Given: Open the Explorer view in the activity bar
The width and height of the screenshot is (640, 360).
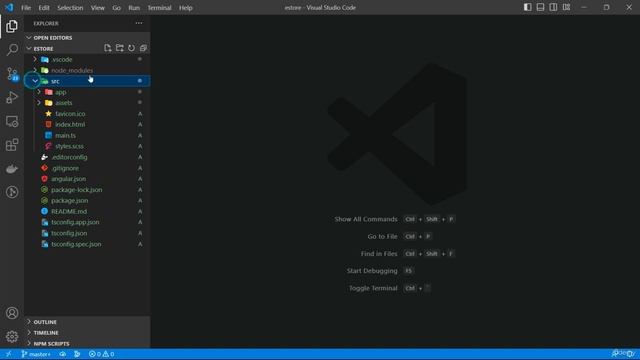Looking at the screenshot, I should coord(12,27).
